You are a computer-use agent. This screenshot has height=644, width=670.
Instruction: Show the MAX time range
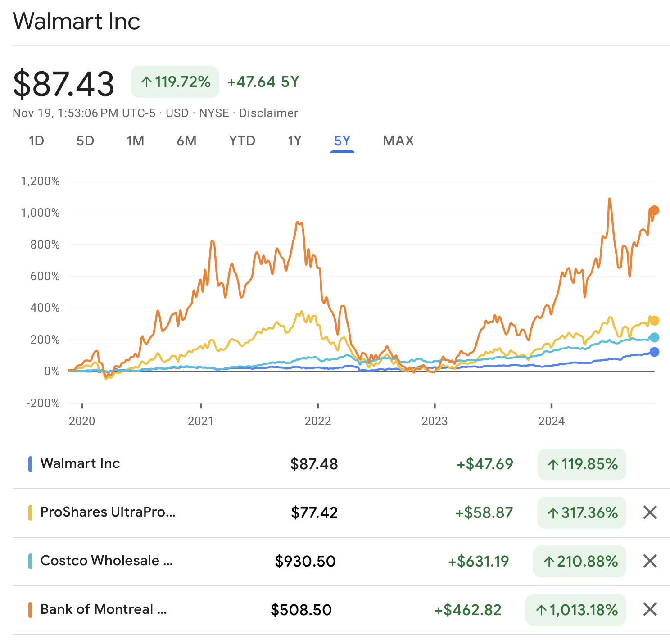coord(398,141)
